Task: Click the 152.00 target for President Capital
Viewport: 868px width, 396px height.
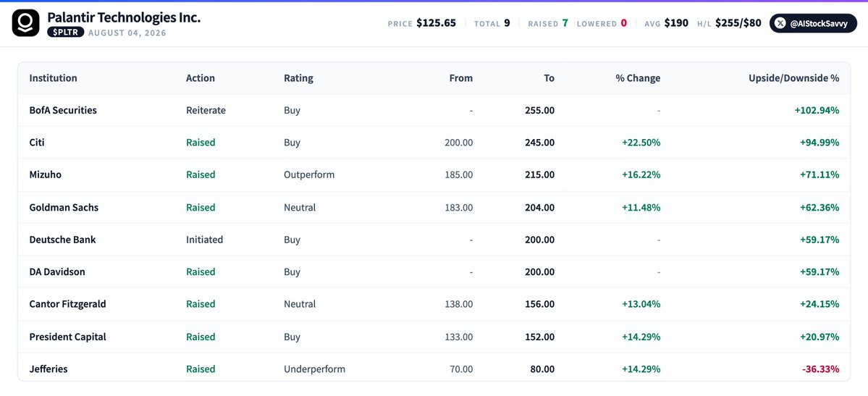Action: pos(540,336)
